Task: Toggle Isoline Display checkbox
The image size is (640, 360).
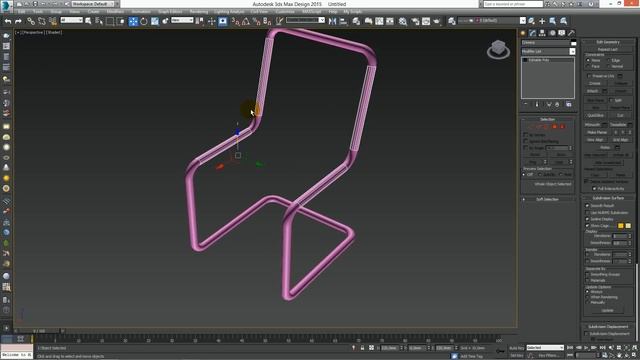Action: [x=587, y=219]
